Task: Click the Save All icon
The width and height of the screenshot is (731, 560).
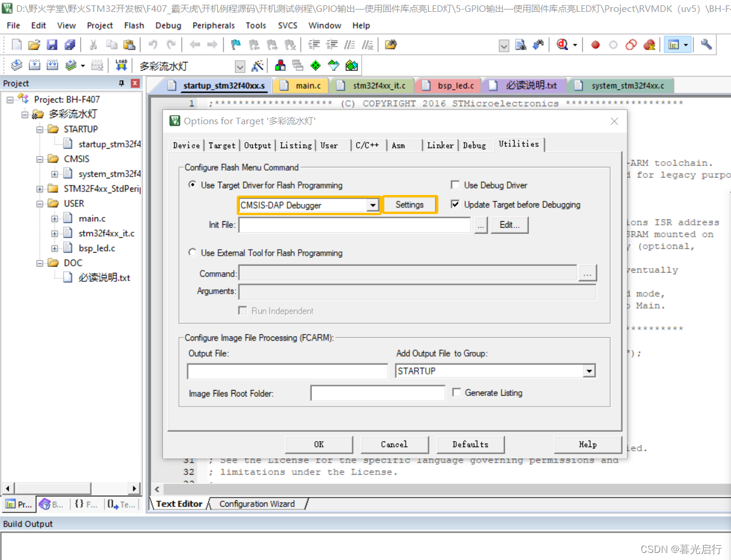Action: tap(70, 45)
